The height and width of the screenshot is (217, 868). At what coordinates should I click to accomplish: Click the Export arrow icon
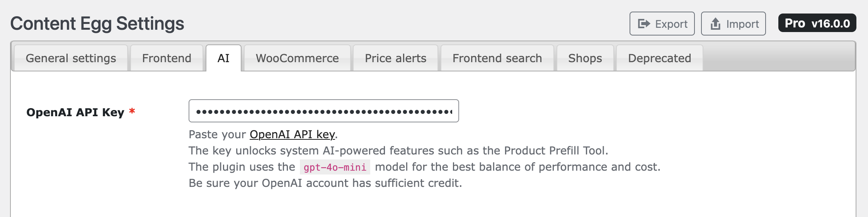click(x=644, y=24)
